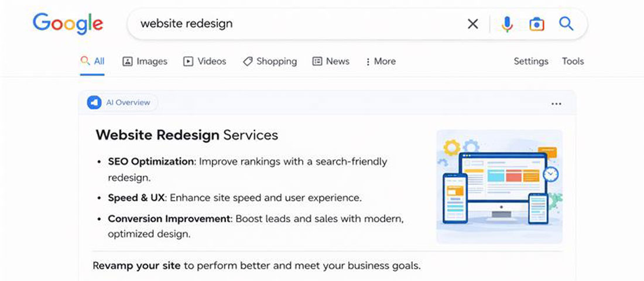This screenshot has width=644, height=281.
Task: Switch to the Images tab
Action: (145, 61)
